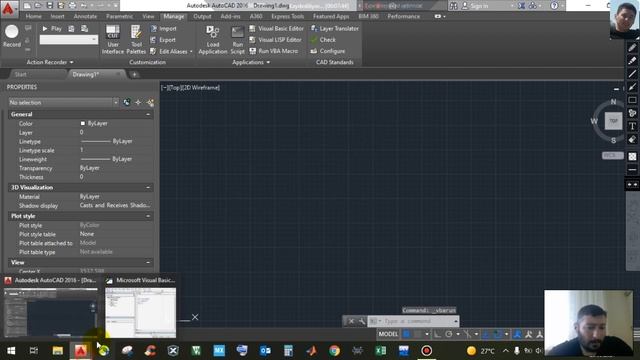This screenshot has height=360, width=640.
Task: Collapse the General properties section
Action: pos(148,114)
